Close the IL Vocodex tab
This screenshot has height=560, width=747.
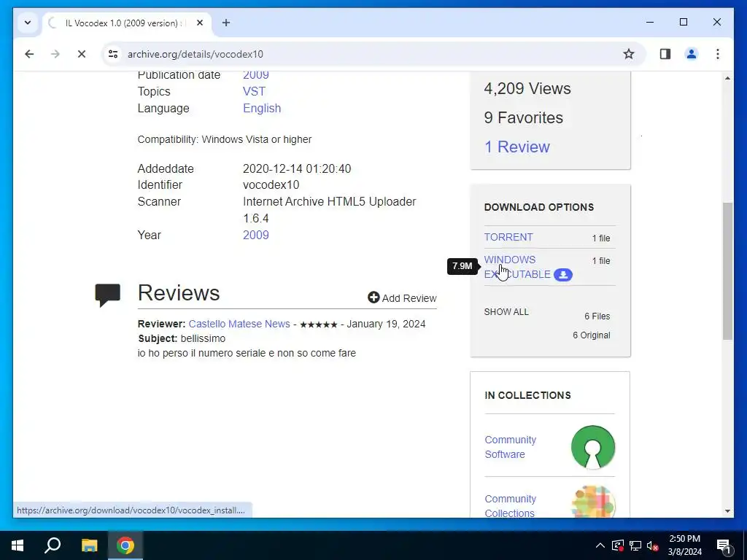[200, 23]
